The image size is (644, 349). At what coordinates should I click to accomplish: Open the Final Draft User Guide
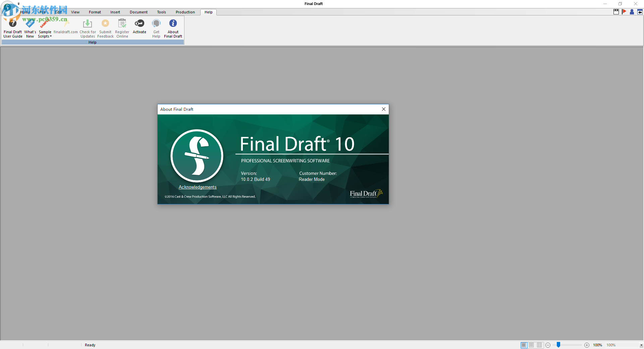click(13, 28)
